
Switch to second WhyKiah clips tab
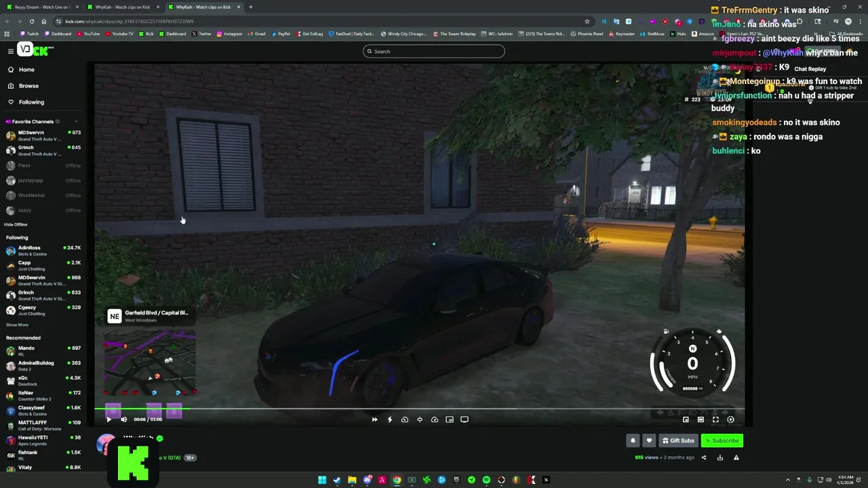123,7
